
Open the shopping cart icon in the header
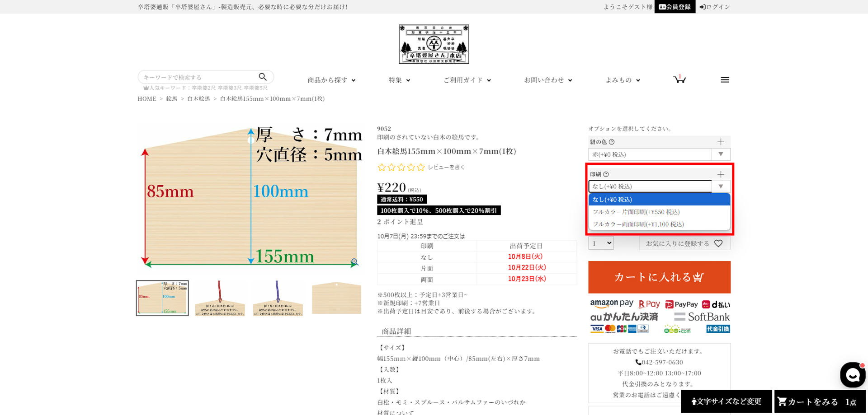(x=679, y=79)
